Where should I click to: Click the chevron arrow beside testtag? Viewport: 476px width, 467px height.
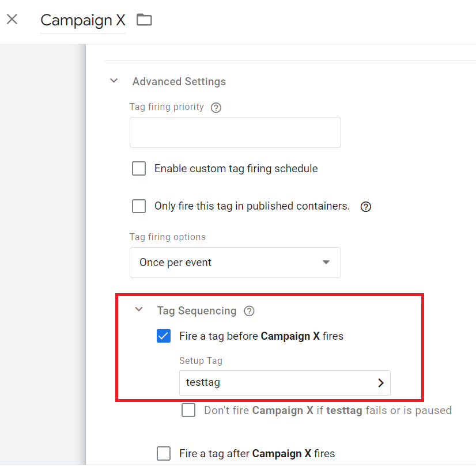click(381, 383)
